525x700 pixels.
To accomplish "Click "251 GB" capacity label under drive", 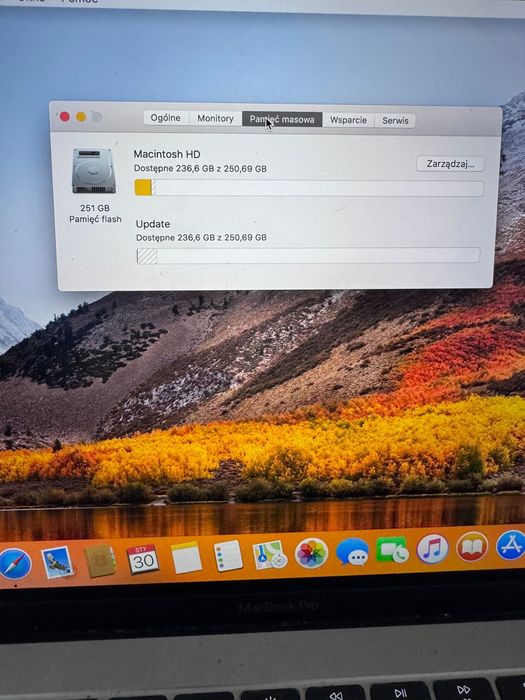I will (95, 208).
